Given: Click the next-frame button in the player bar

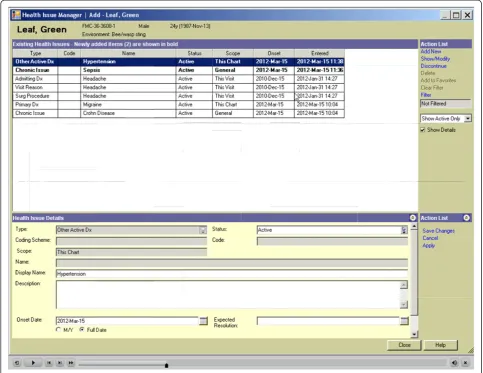Looking at the screenshot, I should [x=60, y=363].
